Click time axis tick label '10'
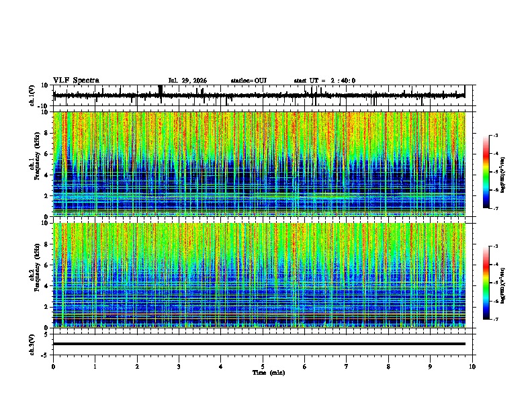Screen dimensions: 532x411 [x=472, y=367]
